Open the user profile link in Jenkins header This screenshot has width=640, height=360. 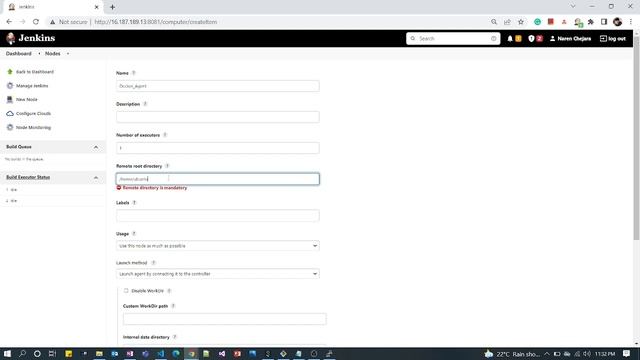point(570,38)
